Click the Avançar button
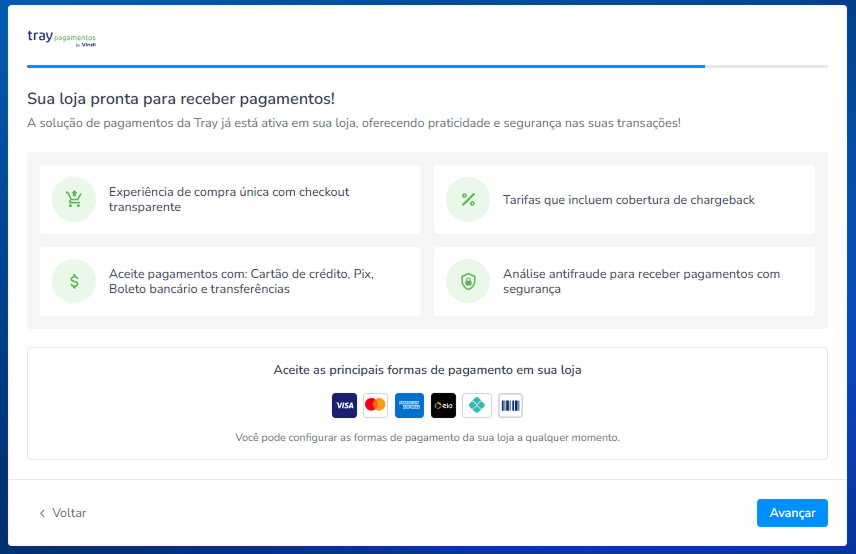The height and width of the screenshot is (554, 856). (792, 513)
